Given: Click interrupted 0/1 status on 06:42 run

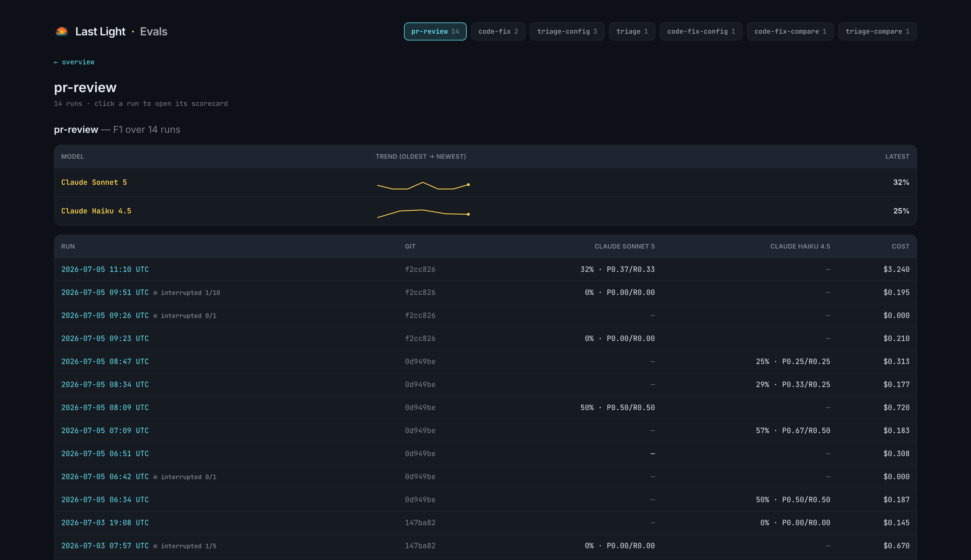Looking at the screenshot, I should coord(185,477).
